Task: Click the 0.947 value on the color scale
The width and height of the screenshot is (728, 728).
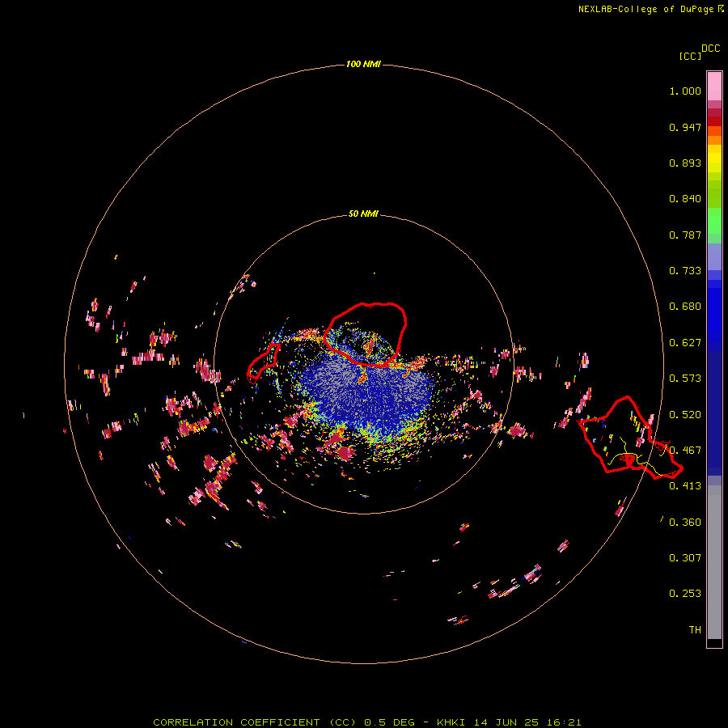Action: (x=685, y=127)
